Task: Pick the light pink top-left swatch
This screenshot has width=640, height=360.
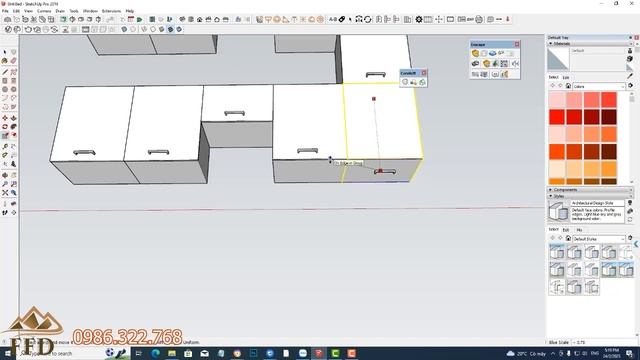Action: (557, 100)
